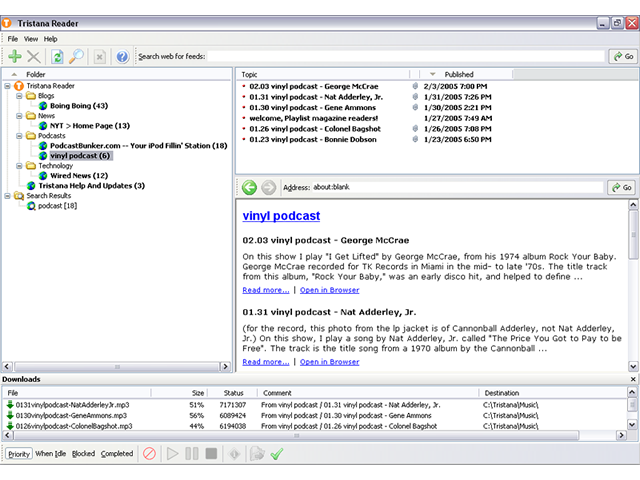Click the gray forward navigation arrow
640x480 pixels.
pos(268,187)
